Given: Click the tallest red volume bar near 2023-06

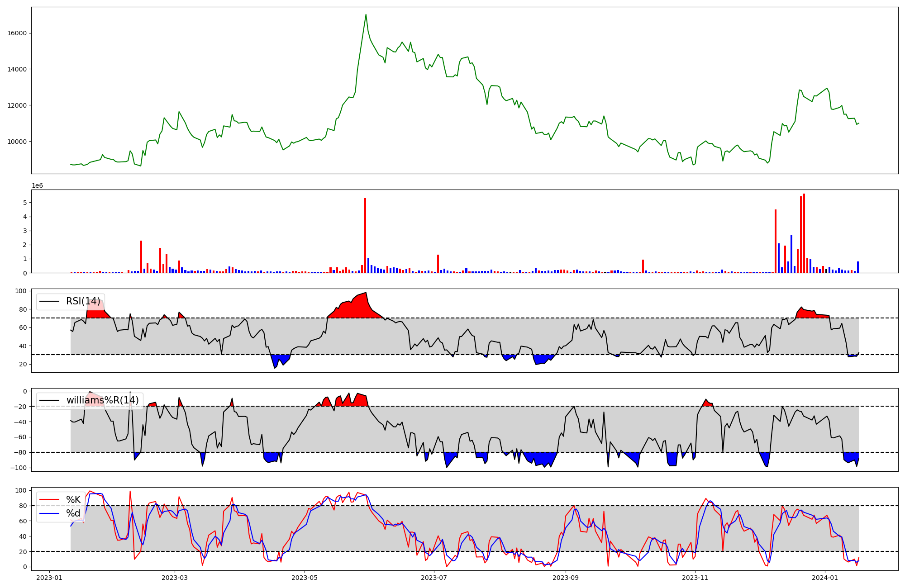Looking at the screenshot, I should point(365,235).
